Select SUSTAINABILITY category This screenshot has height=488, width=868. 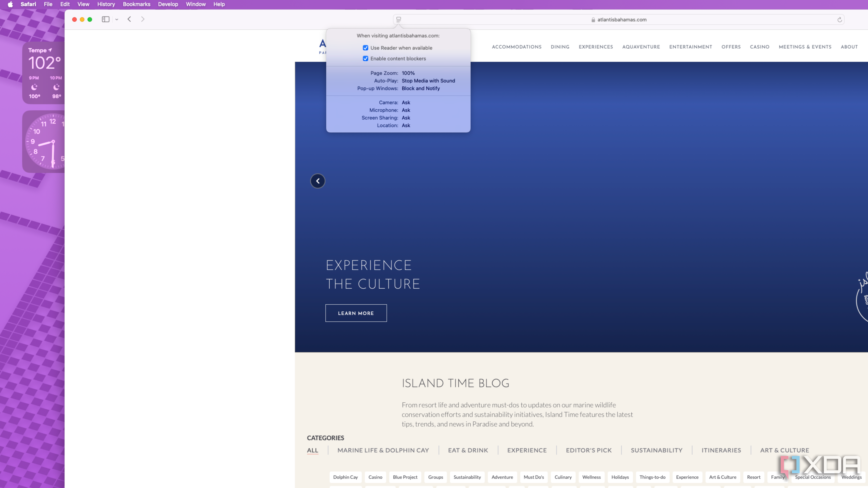pos(656,451)
